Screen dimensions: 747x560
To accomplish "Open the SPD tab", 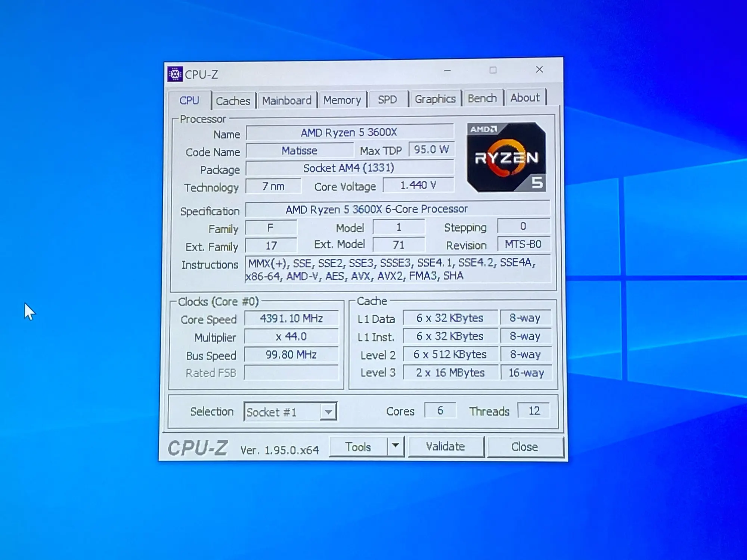I will [x=387, y=100].
